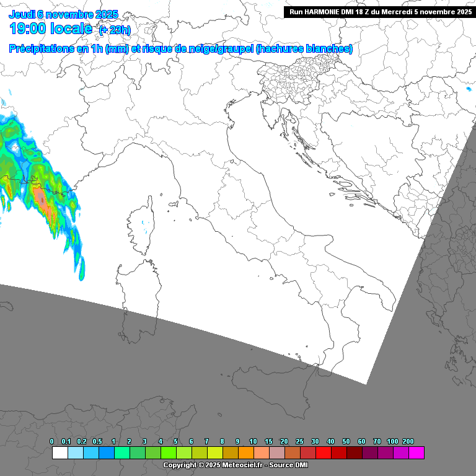Click the orange 9 mm legend swatch
Screen dimensions: 476x476
[246, 453]
